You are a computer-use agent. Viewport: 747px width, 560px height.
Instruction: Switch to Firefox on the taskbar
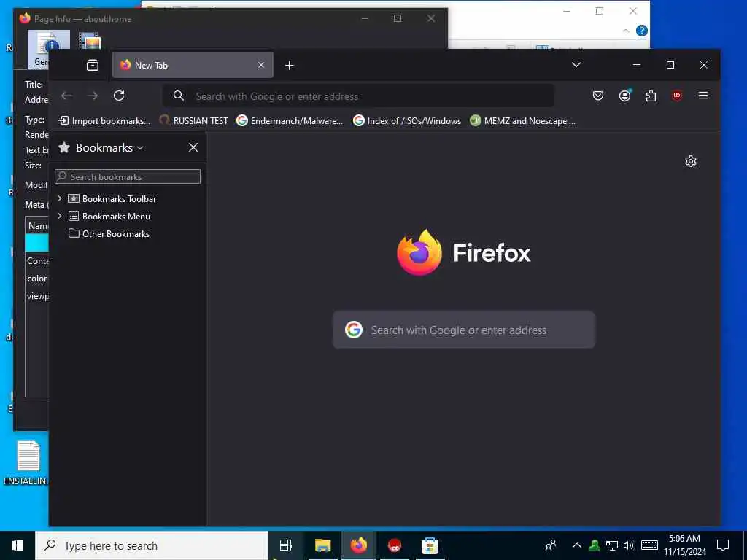tap(359, 545)
